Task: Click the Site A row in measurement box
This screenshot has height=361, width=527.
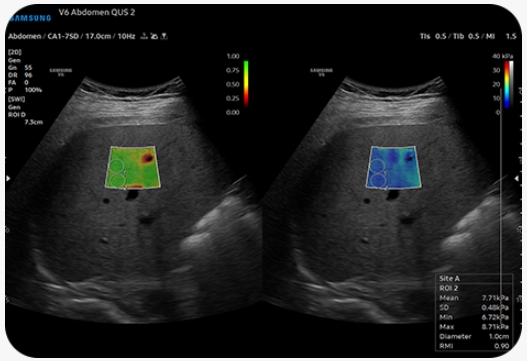Action: pos(474,278)
